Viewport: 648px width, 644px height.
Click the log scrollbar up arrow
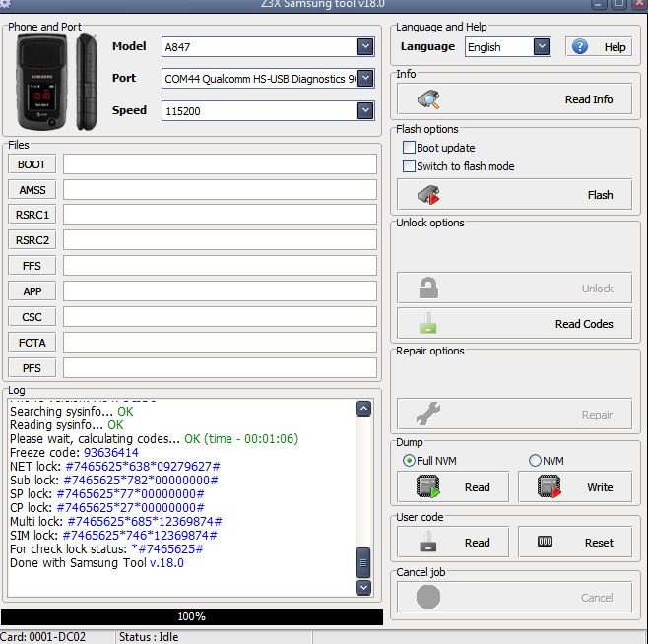[x=363, y=409]
